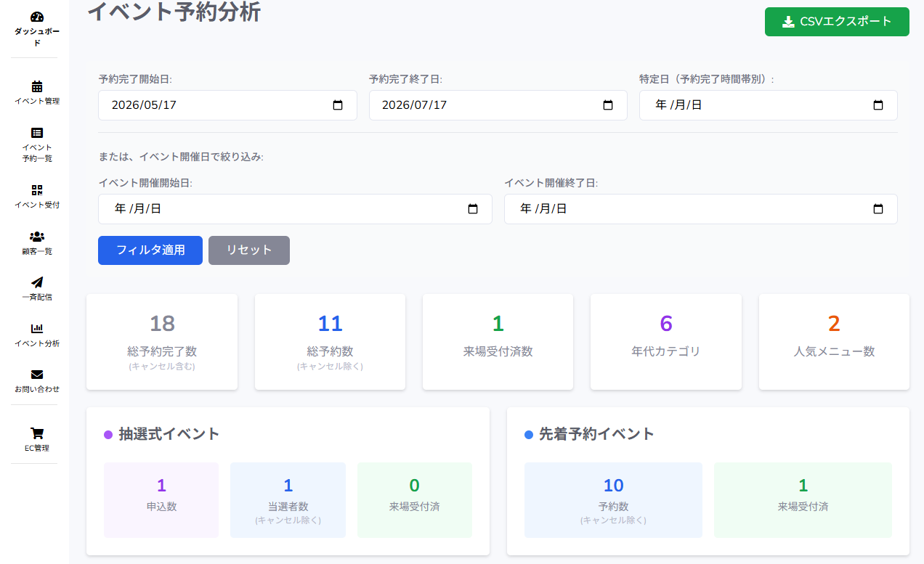Click the 総予約完了数 card showing 18
This screenshot has width=924, height=564.
coord(162,342)
